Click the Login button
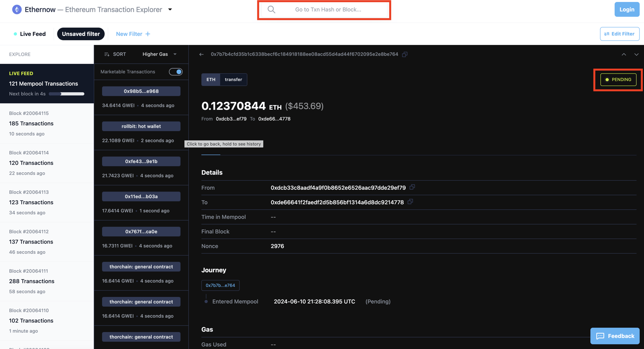Image resolution: width=644 pixels, height=349 pixels. [x=627, y=9]
